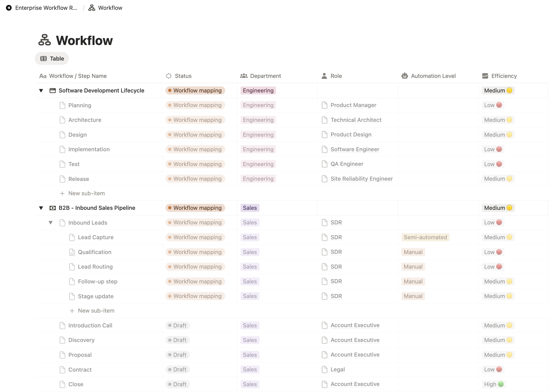Screen dimensions: 549x392
Task: Collapse the Inbound Leads sub-items
Action: 51,222
